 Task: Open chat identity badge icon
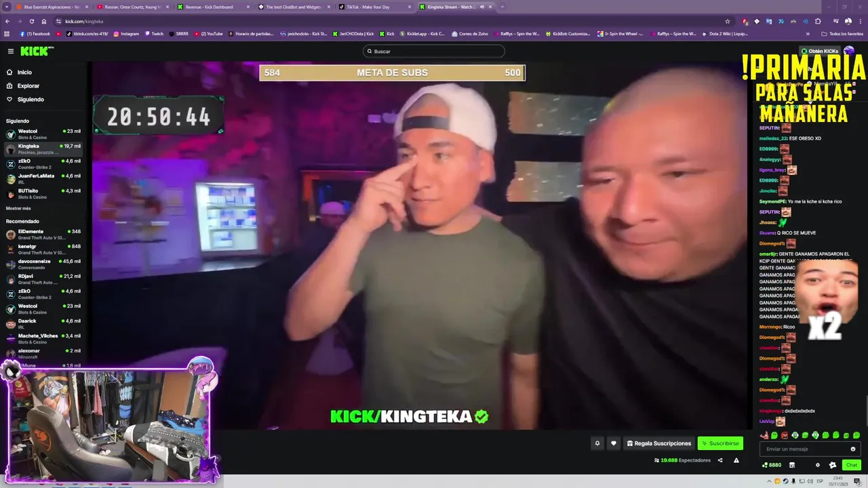[833, 465]
